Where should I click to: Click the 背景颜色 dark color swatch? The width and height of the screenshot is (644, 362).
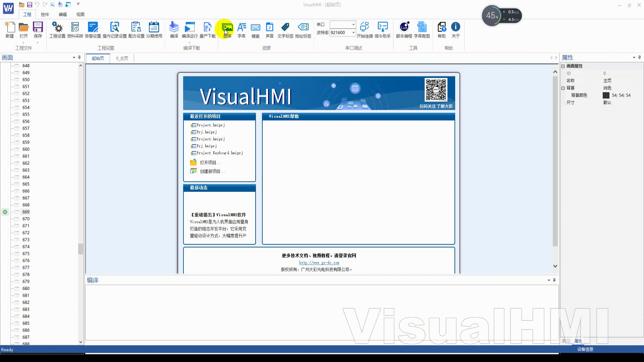(606, 95)
